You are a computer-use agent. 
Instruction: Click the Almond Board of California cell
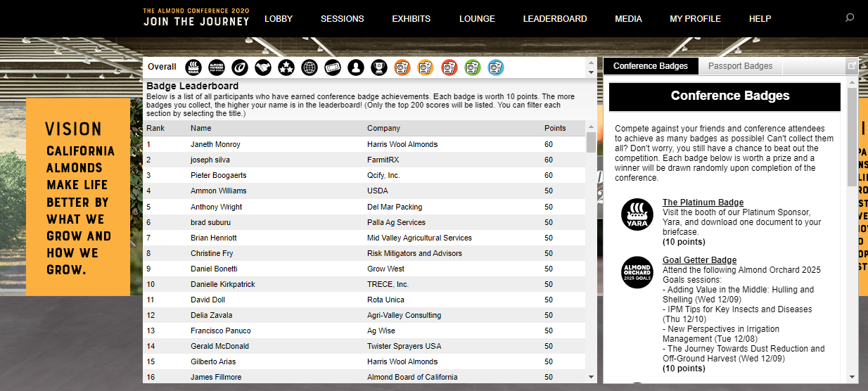click(x=412, y=377)
